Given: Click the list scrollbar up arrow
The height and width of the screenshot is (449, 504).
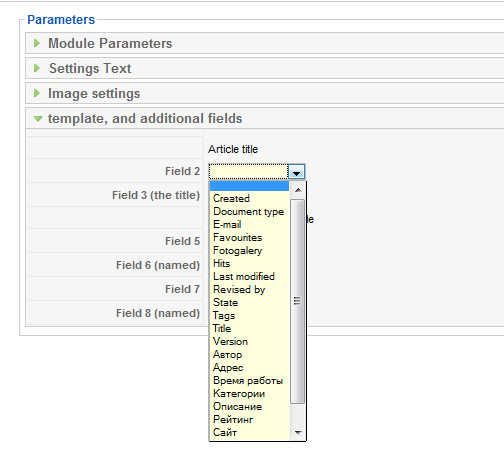Looking at the screenshot, I should (x=298, y=190).
